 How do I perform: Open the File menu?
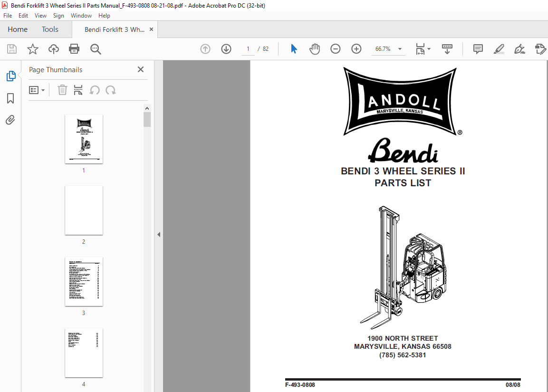tap(7, 16)
